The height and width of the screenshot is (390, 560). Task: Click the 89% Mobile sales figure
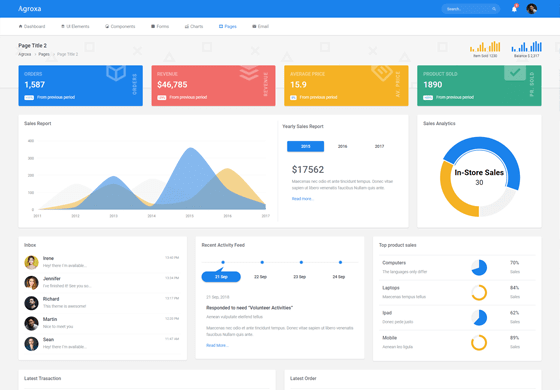[515, 338]
